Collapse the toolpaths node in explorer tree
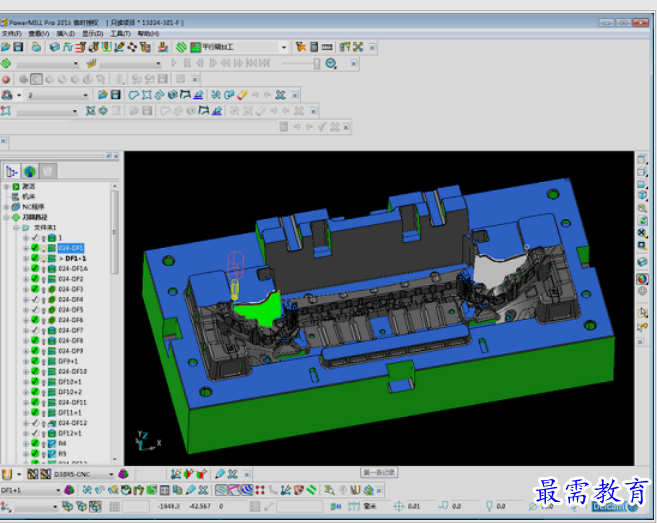 pos(7,217)
